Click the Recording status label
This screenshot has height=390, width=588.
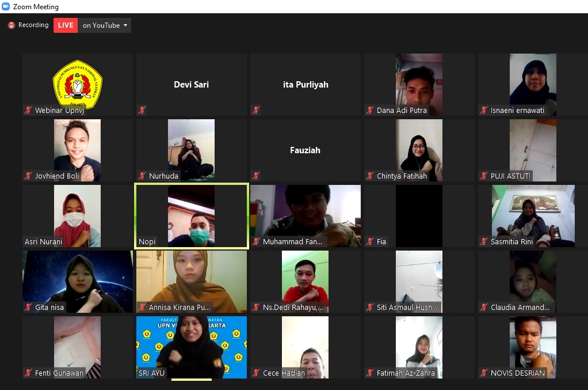[x=33, y=25]
